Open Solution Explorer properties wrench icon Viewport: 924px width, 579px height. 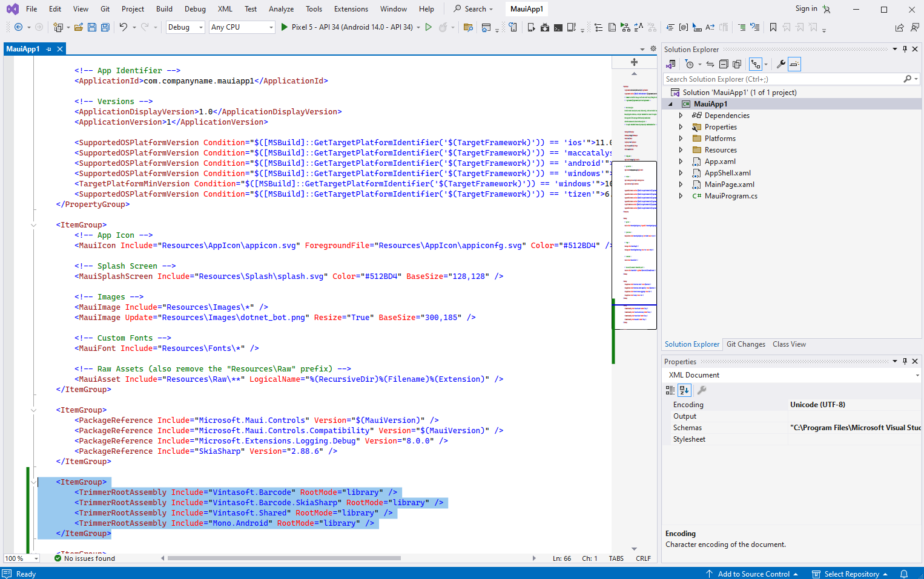(781, 64)
